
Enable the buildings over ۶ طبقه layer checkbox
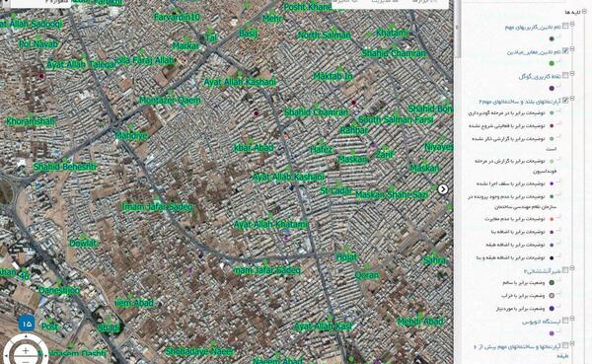pos(565,345)
